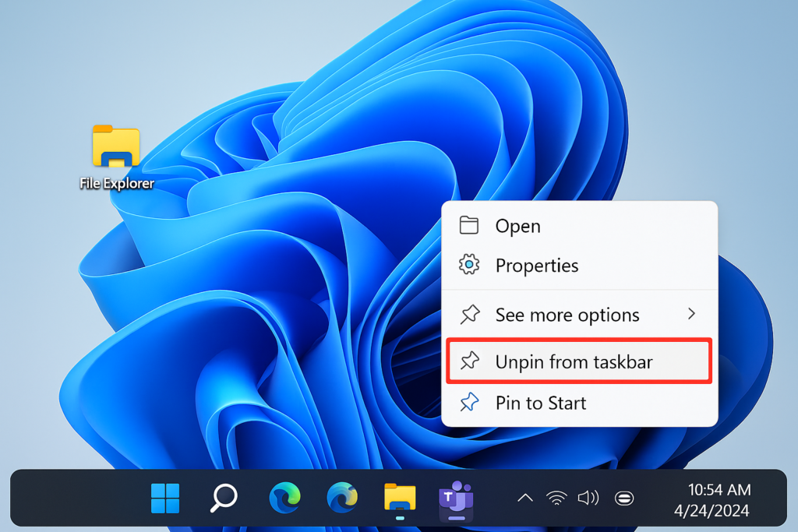Open the speaker volume icon
Screen dimensions: 798x532
click(588, 498)
